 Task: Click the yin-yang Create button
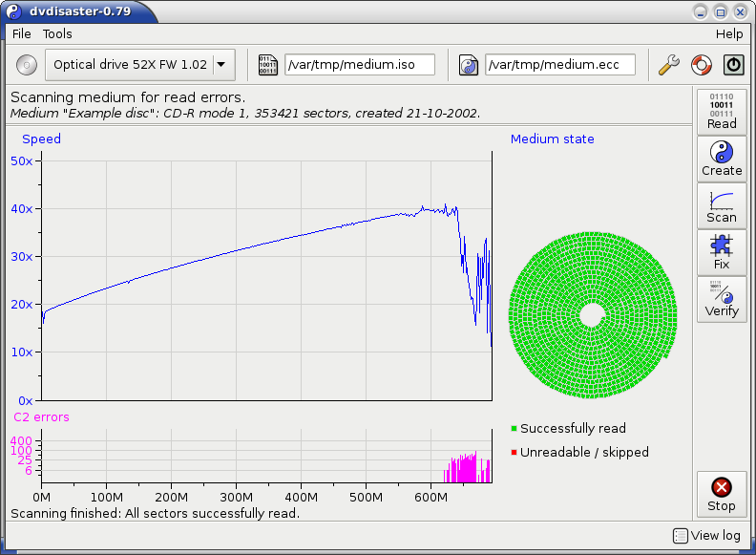coord(722,158)
